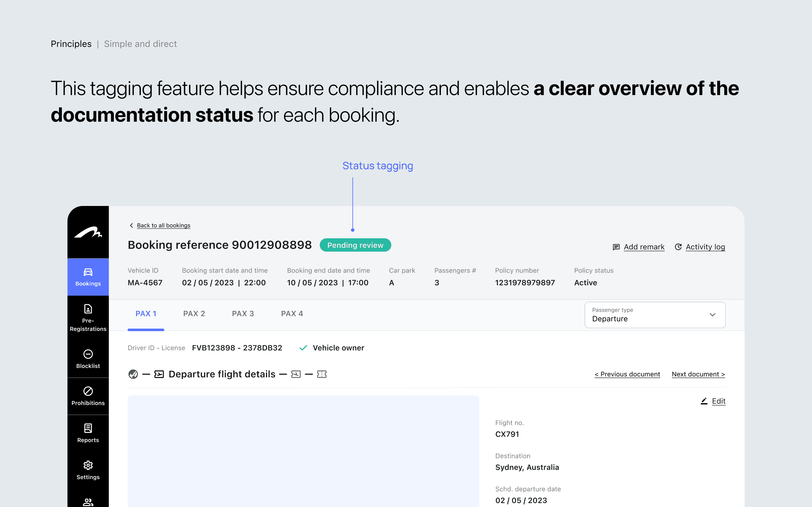Switch to the PAX 4 tab
The height and width of the screenshot is (507, 812).
tap(292, 314)
